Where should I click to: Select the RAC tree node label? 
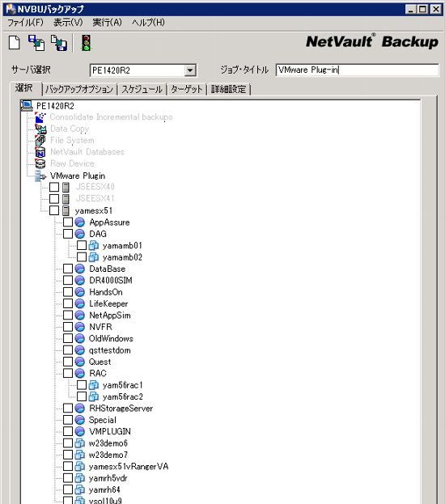click(98, 373)
